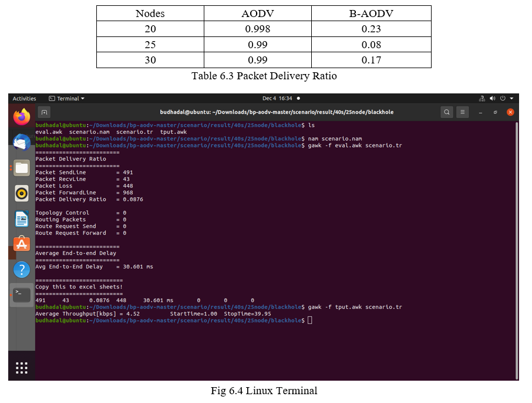Click the 'StartTime=1.00' value
Screen dimensions: 532x403
click(193, 314)
